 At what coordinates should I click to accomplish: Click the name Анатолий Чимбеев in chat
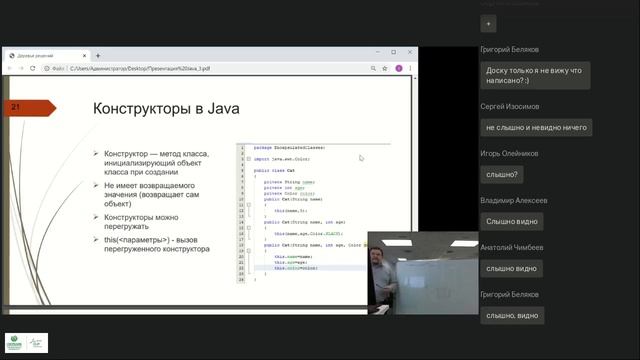point(511,247)
